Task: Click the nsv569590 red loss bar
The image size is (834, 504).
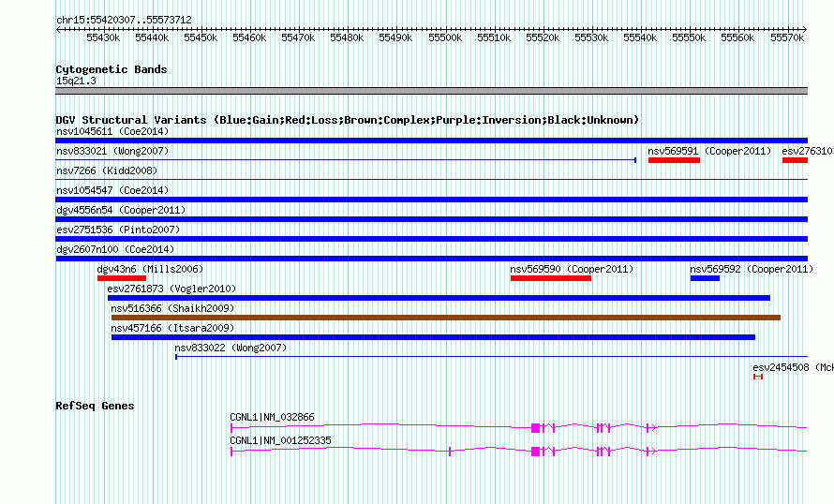Action: (550, 278)
